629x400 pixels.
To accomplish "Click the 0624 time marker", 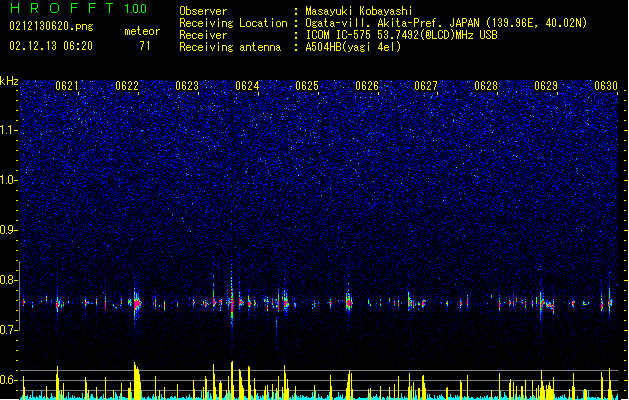I will pyautogui.click(x=247, y=86).
